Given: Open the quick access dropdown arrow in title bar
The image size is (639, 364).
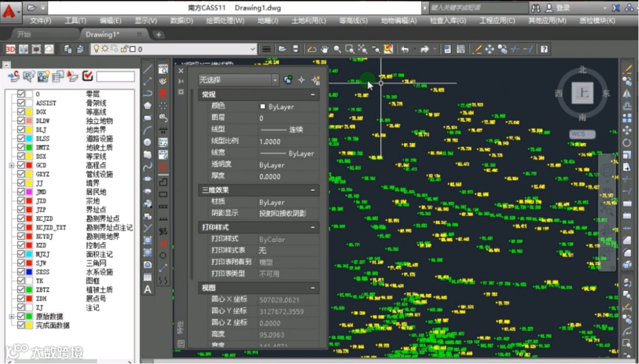Looking at the screenshot, I should pyautogui.click(x=43, y=8).
